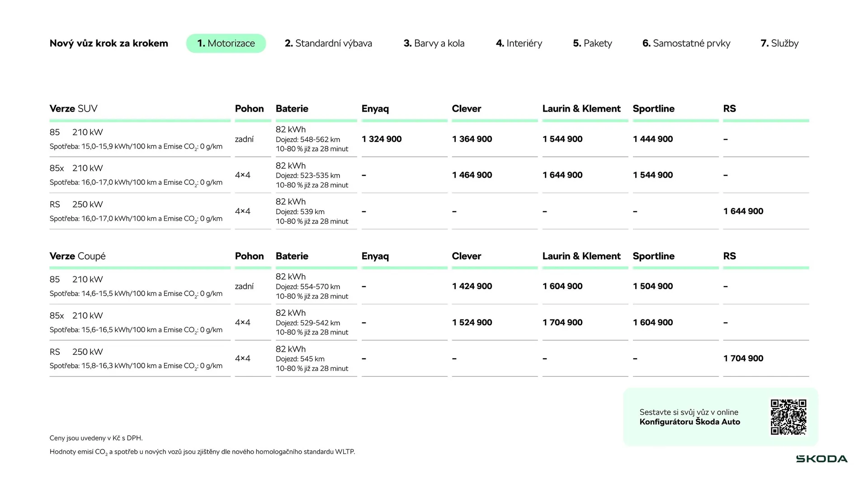868x488 pixels.
Task: Click consumption text 15,0-15,9 kWh/100 km
Action: [119, 146]
